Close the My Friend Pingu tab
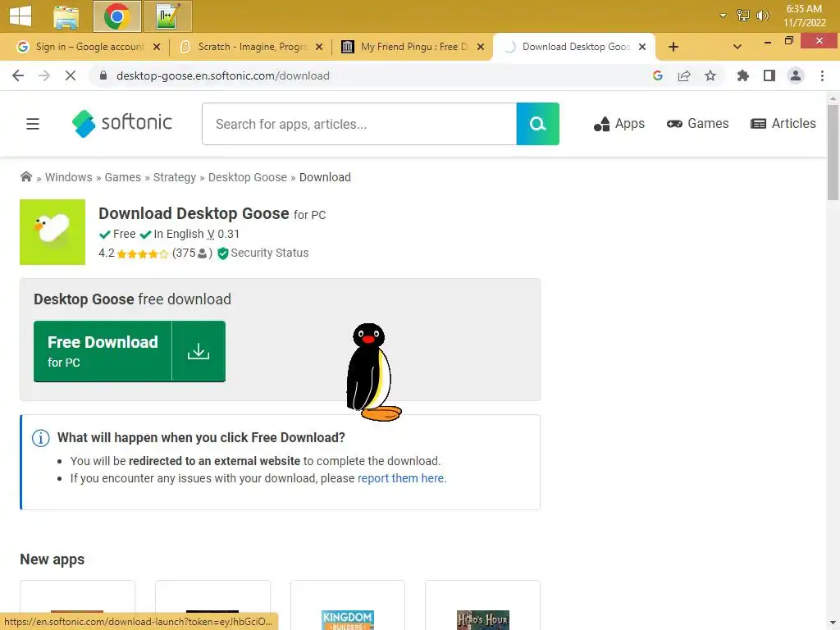The height and width of the screenshot is (630, 840). pos(481,47)
